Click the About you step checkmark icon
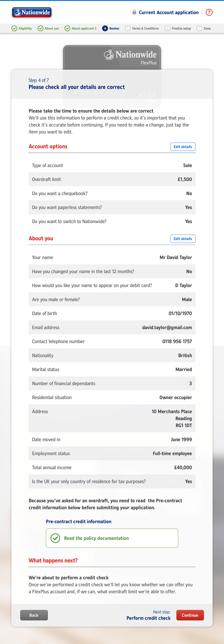The width and height of the screenshot is (224, 644). pyautogui.click(x=40, y=28)
